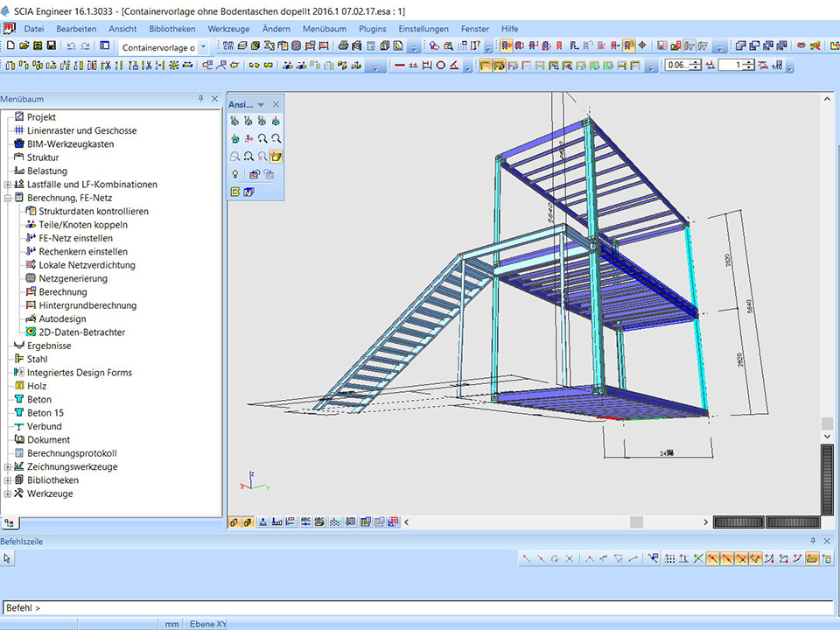Pin the Menübaum panel
This screenshot has width=840, height=630.
[201, 100]
